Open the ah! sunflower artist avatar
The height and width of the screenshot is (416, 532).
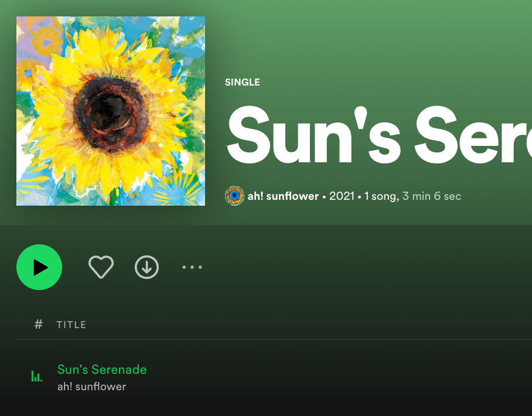tap(234, 196)
